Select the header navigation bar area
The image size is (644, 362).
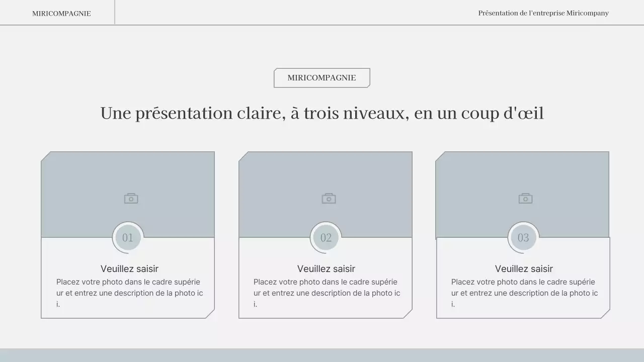coord(322,12)
